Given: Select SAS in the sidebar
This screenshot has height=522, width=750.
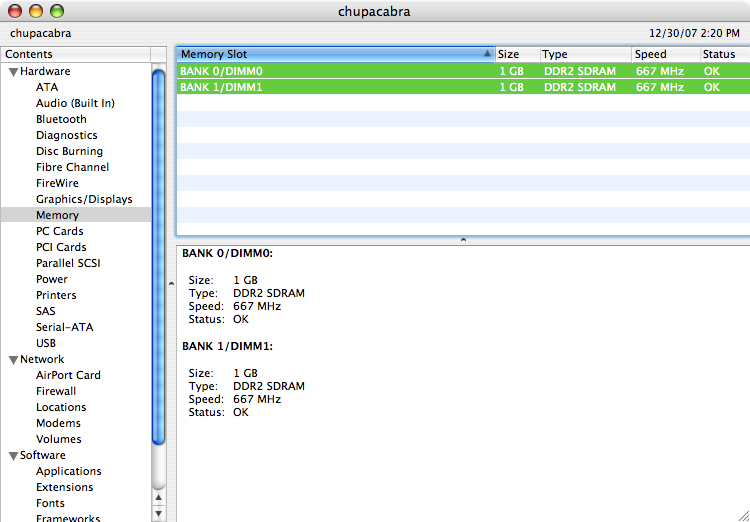Looking at the screenshot, I should [x=45, y=311].
